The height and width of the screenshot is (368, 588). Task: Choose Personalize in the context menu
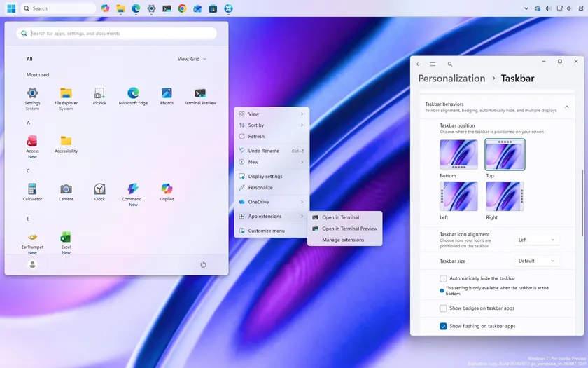(x=272, y=187)
